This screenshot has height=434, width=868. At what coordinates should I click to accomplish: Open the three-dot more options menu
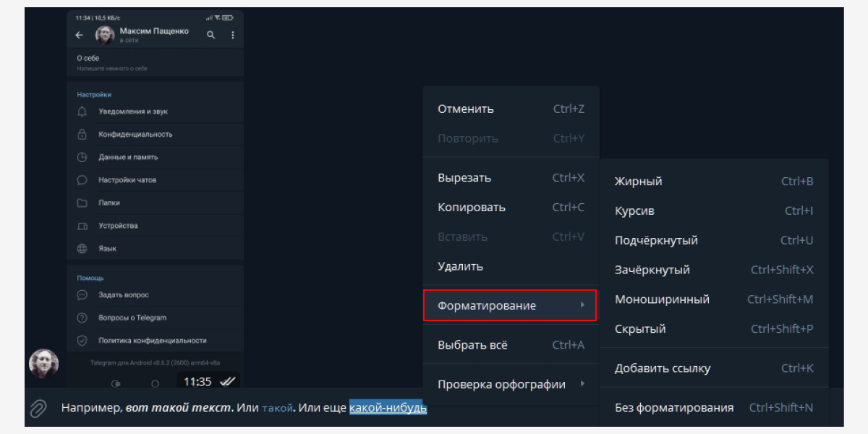(233, 35)
